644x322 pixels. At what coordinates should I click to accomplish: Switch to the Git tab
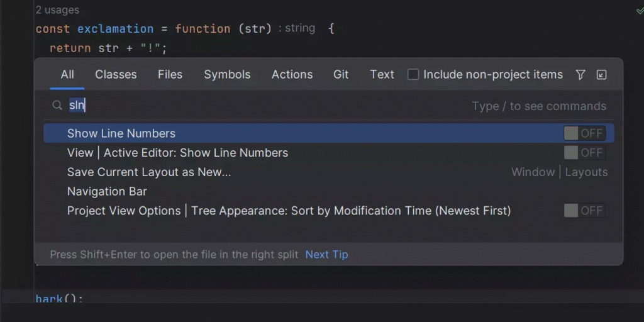click(341, 75)
